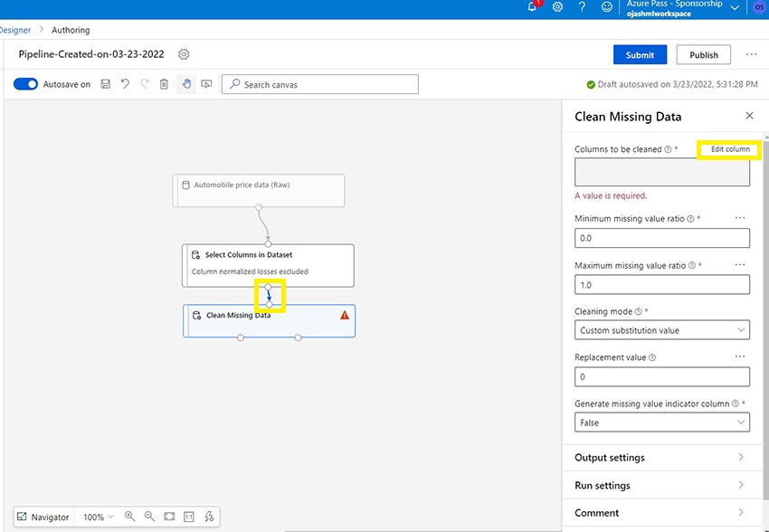Click the output port of Automobile price data

tap(259, 207)
